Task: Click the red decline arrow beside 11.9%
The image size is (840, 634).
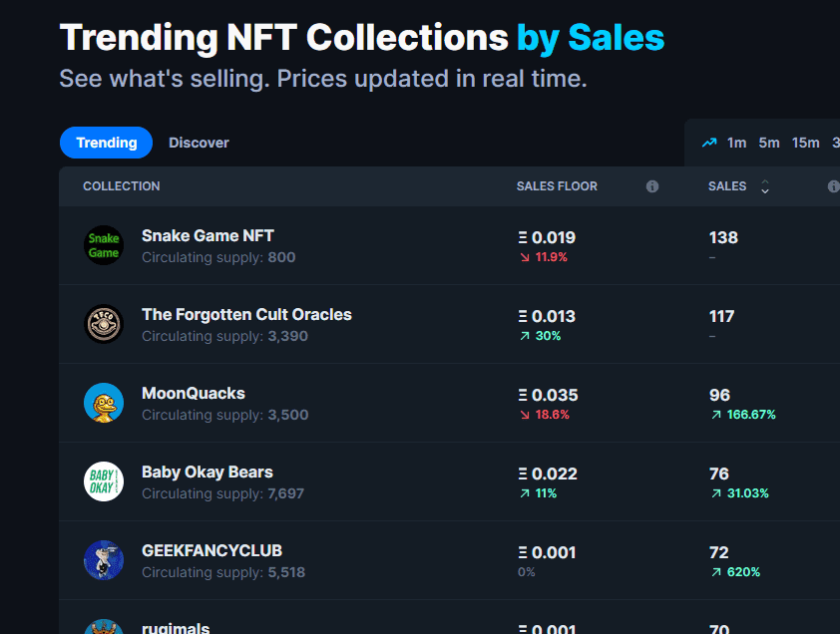Action: coord(524,256)
